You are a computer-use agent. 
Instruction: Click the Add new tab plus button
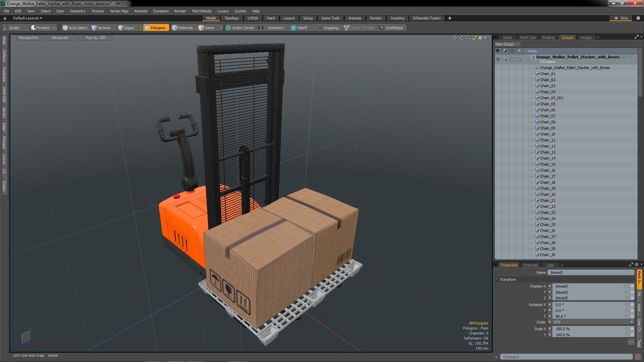coord(598,37)
